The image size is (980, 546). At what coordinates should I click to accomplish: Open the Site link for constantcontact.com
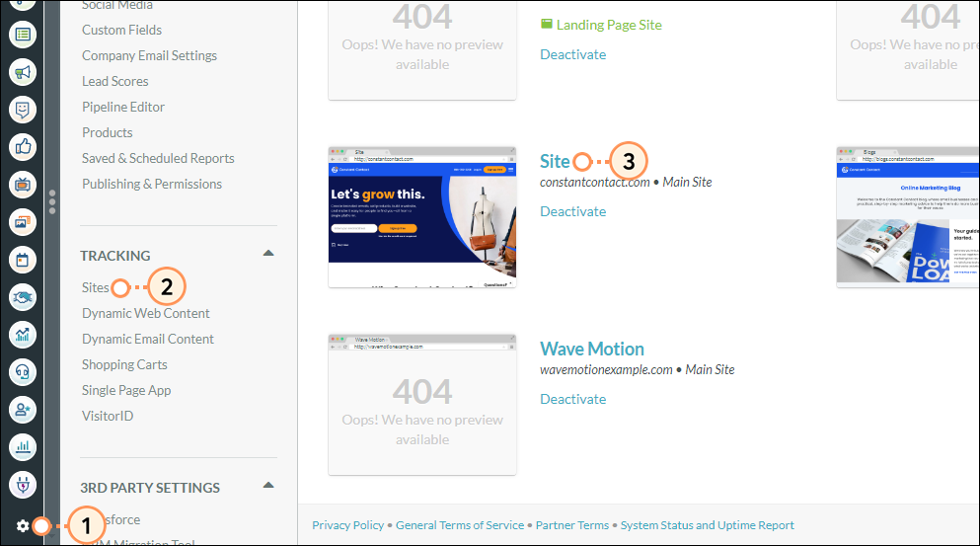555,161
